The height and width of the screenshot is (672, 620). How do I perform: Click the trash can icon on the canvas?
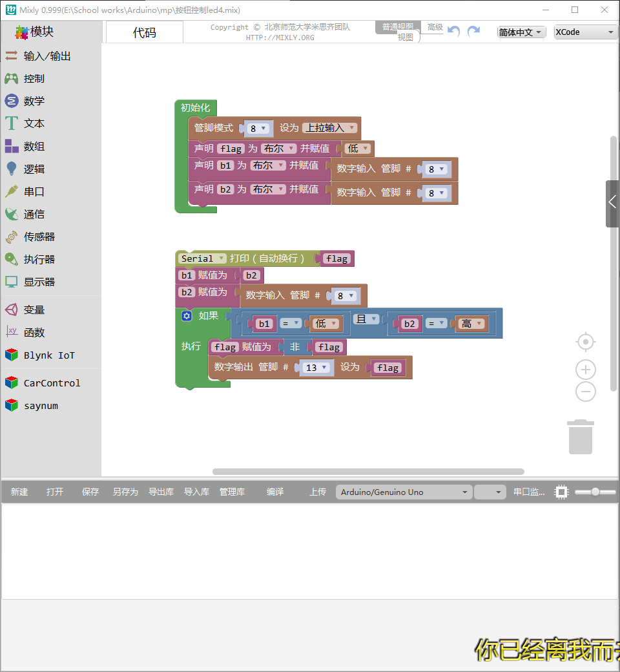pyautogui.click(x=580, y=436)
